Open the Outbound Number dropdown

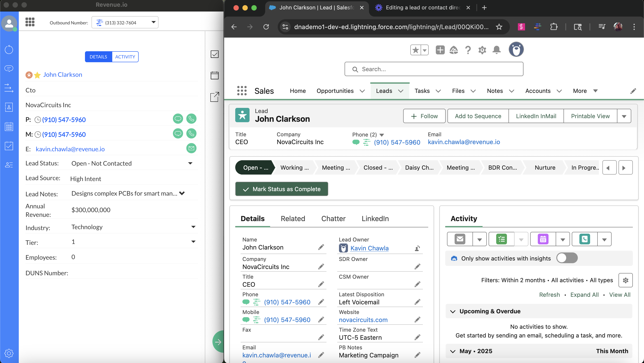point(125,23)
